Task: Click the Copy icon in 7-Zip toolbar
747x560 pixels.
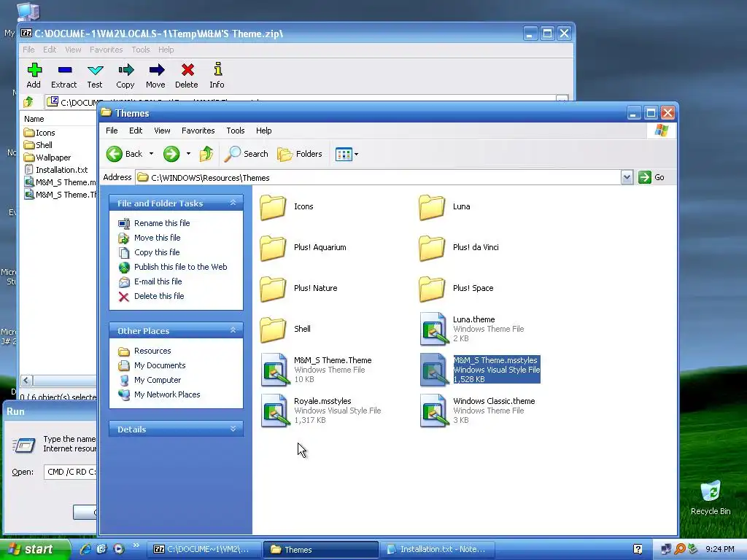Action: pos(125,75)
